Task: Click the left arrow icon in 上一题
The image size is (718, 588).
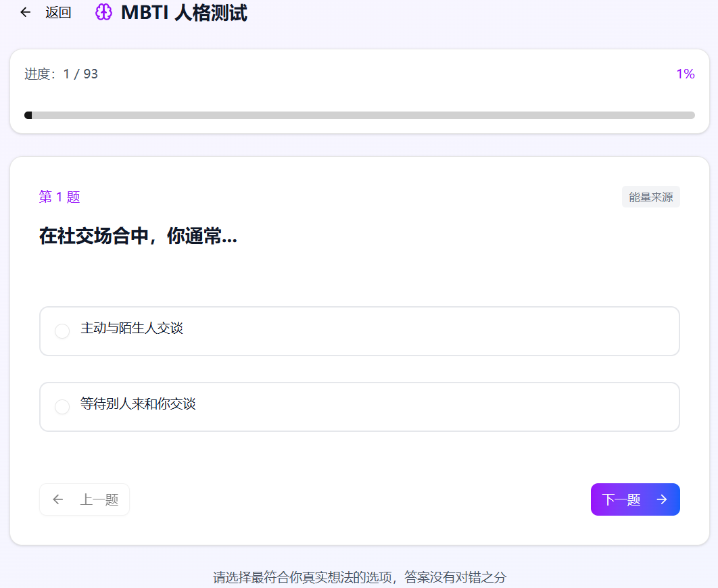Action: click(57, 499)
